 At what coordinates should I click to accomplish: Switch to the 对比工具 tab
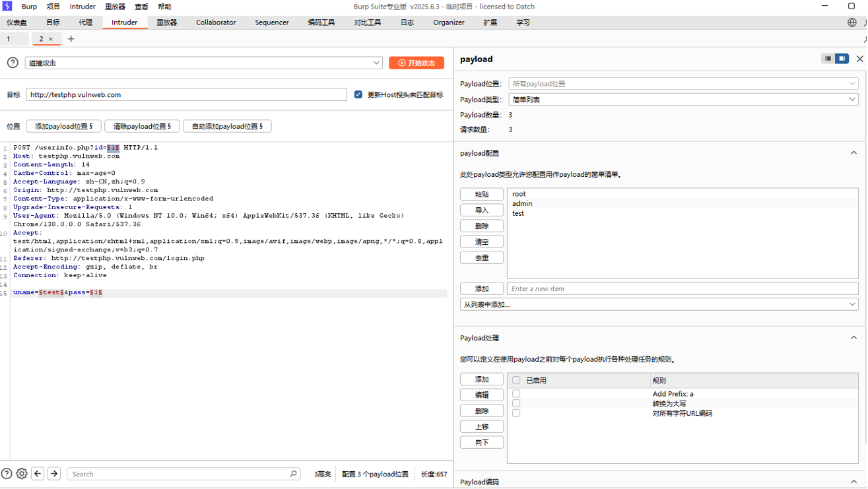(x=368, y=22)
